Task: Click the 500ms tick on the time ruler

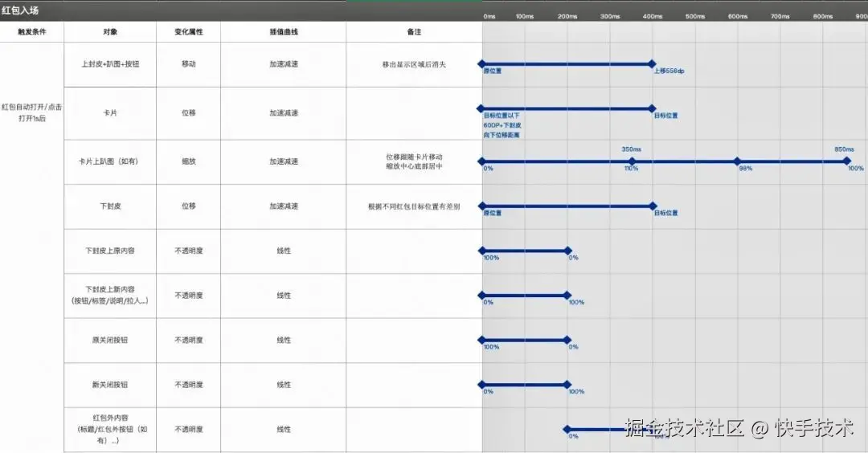Action: [x=695, y=17]
